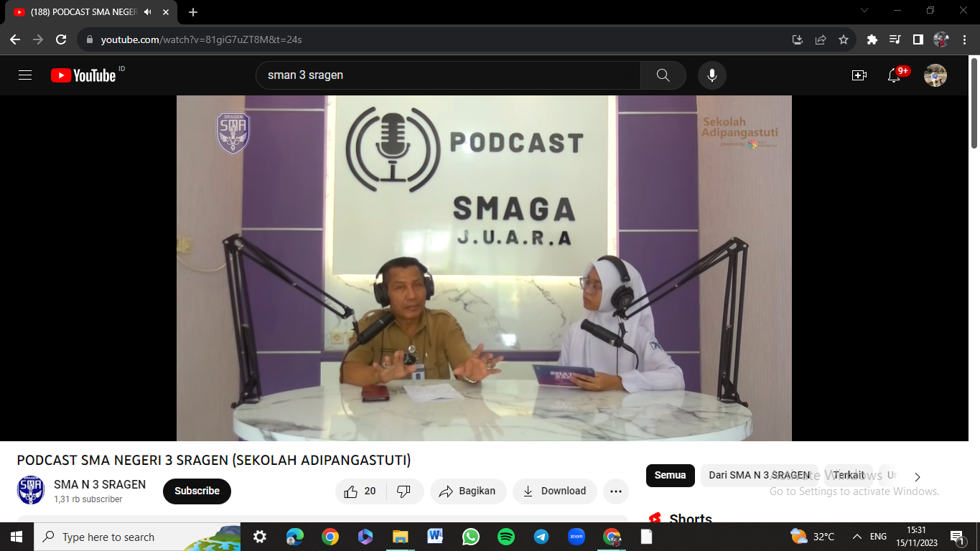980x551 pixels.
Task: Open Chrome's three-dot menu
Action: [964, 39]
